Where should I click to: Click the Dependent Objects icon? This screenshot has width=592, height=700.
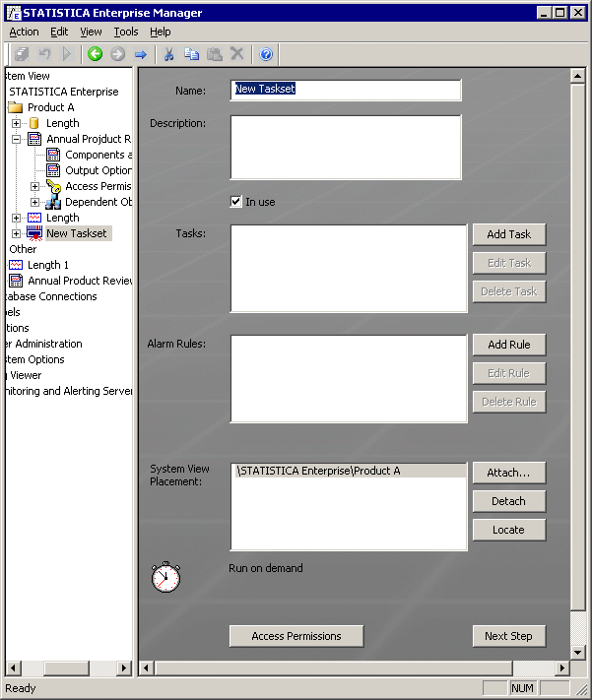(53, 202)
